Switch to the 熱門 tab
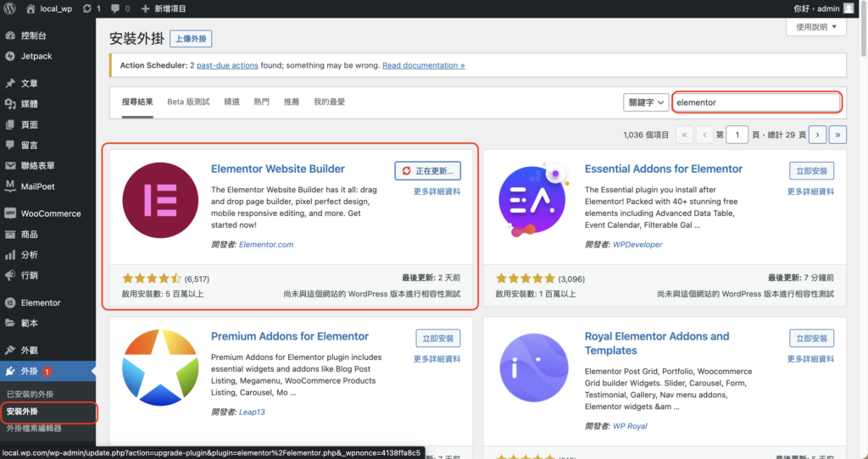868x459 pixels. (x=262, y=102)
